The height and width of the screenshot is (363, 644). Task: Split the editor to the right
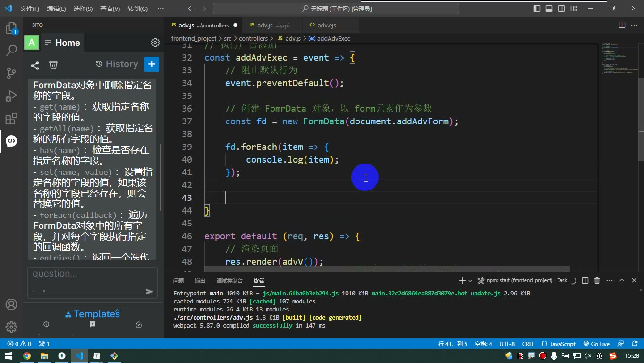pos(622,25)
